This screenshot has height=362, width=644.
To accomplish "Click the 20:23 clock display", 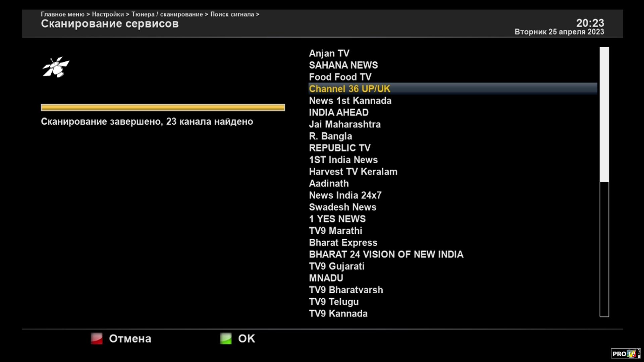I will click(x=590, y=23).
